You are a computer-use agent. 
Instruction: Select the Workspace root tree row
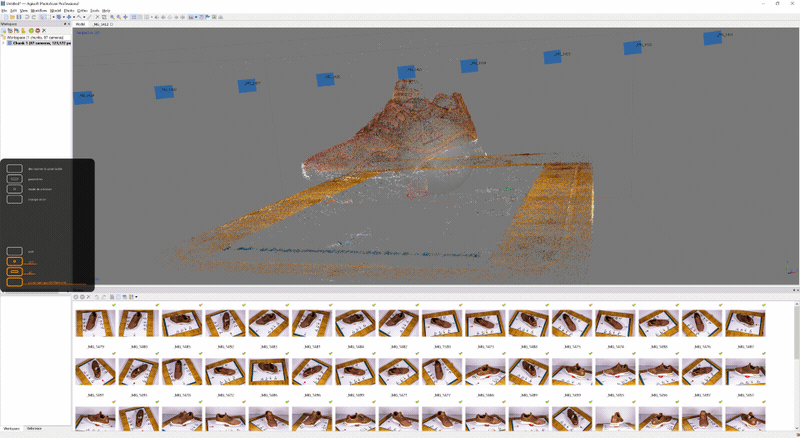[x=36, y=37]
